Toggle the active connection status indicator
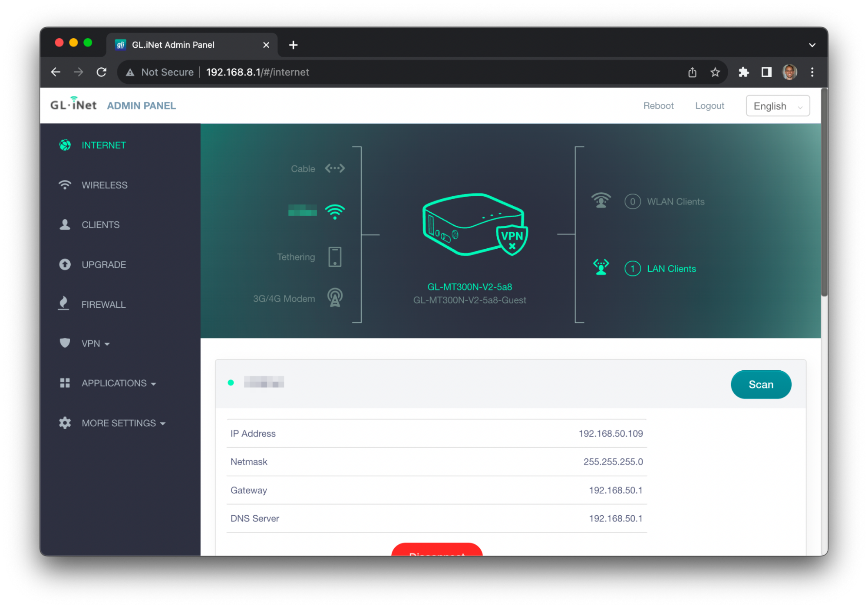The image size is (868, 609). (x=231, y=384)
